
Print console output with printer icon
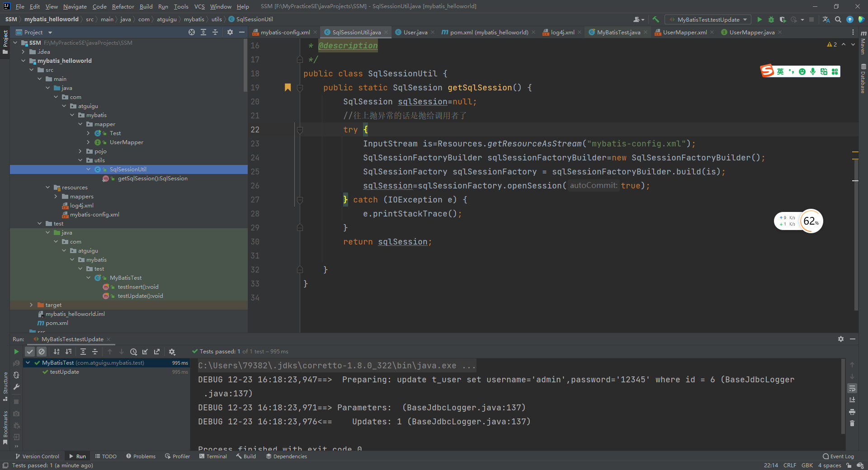(x=852, y=412)
